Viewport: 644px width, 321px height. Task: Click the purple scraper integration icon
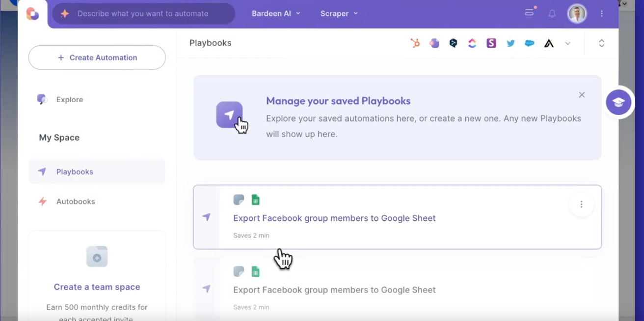[434, 43]
